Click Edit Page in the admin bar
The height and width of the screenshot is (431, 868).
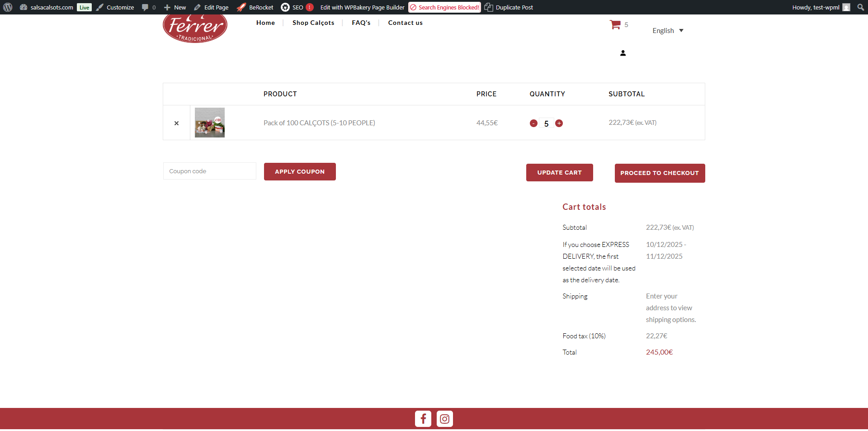coord(211,7)
